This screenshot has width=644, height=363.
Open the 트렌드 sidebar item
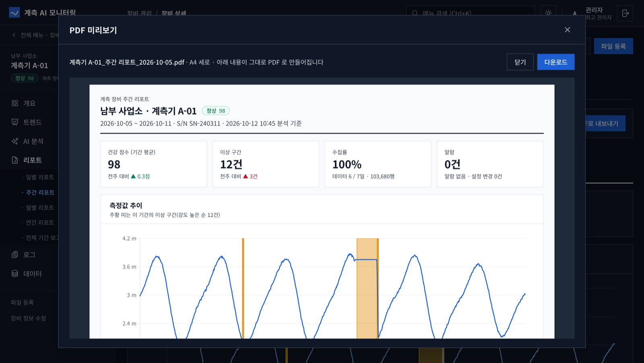point(32,122)
